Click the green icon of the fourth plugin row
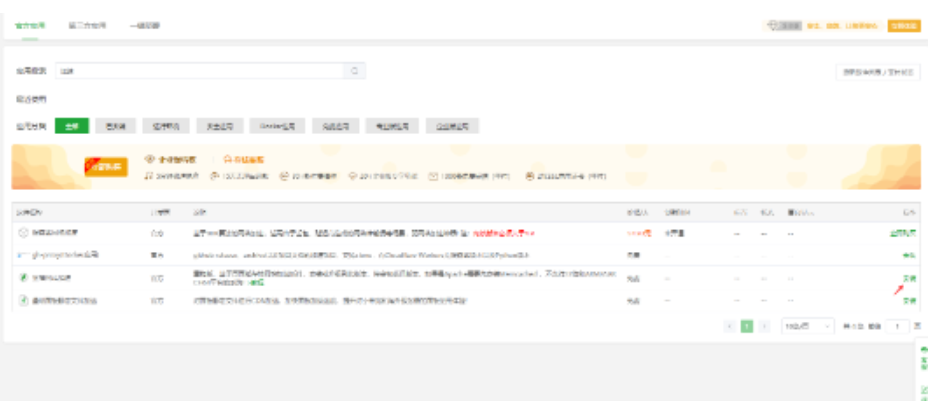 tap(23, 299)
